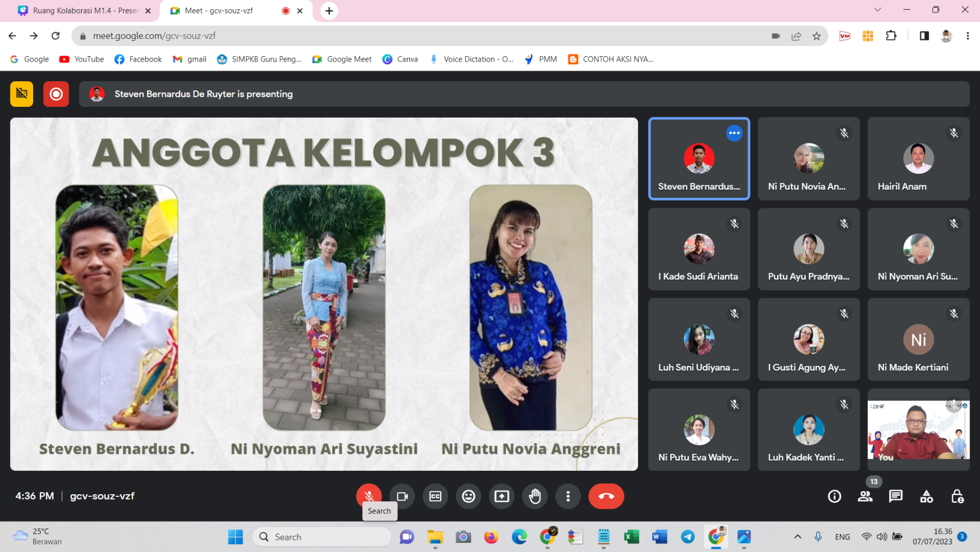Open the Activities shapes icon
Viewport: 980px width, 552px height.
926,496
